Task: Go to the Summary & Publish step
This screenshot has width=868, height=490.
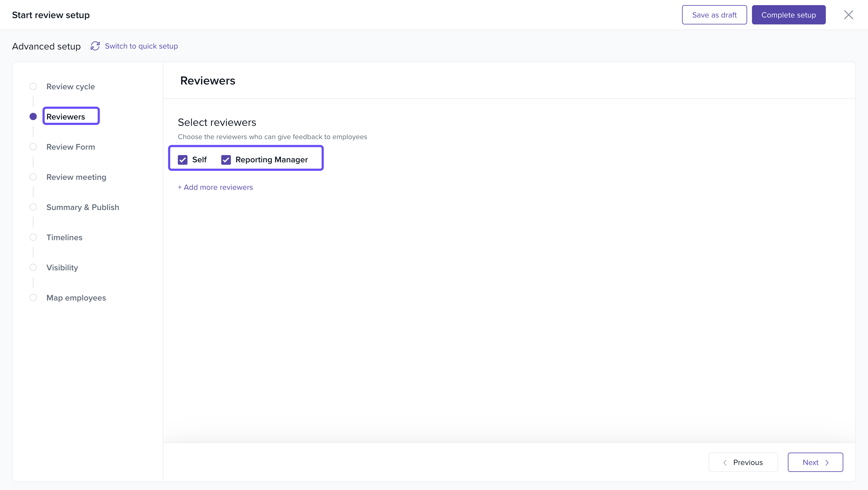Action: [83, 207]
